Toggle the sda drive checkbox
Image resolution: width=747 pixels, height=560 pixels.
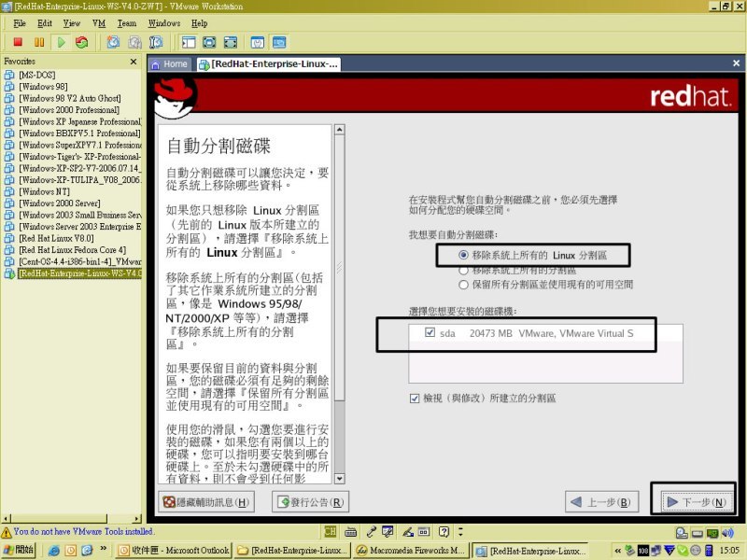(430, 332)
